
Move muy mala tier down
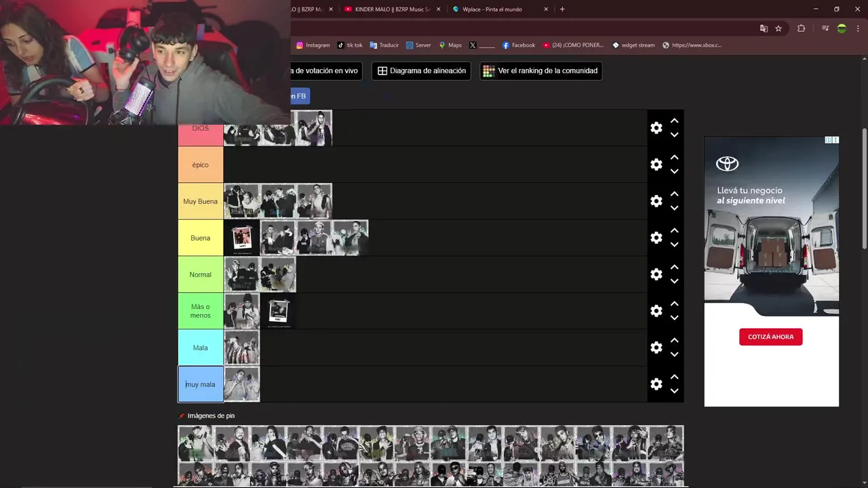point(674,391)
